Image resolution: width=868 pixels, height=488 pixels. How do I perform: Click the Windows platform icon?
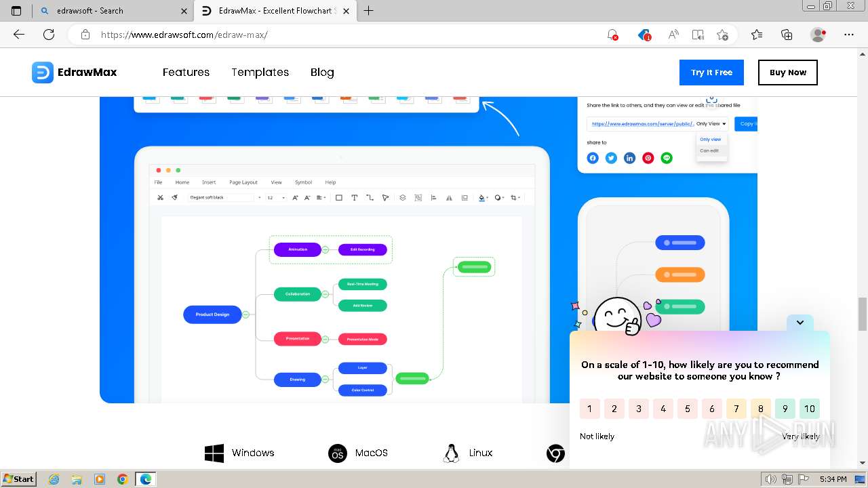(x=214, y=453)
